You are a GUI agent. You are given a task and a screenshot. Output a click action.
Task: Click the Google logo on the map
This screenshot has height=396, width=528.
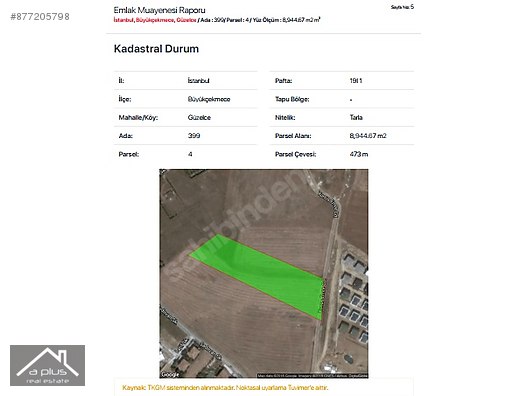point(170,374)
